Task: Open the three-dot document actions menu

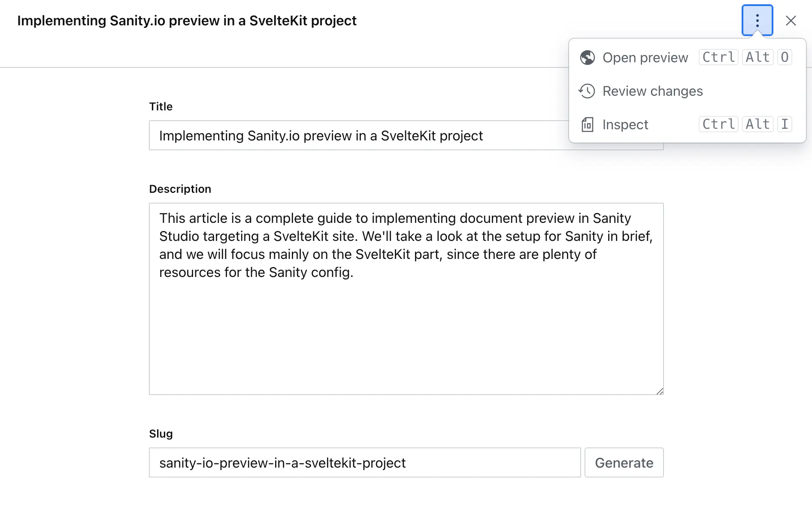Action: 757,20
